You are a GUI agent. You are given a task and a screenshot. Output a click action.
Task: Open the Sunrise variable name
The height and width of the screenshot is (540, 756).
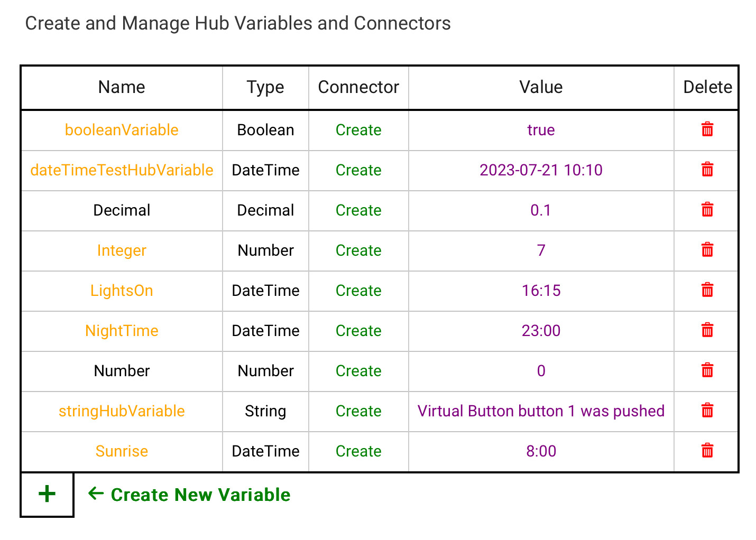pos(122,451)
